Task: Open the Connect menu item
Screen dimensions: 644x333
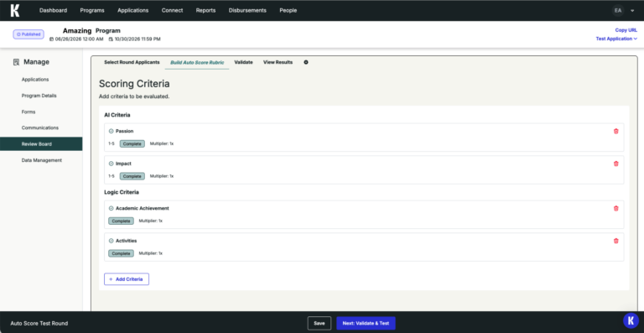Action: tap(172, 11)
